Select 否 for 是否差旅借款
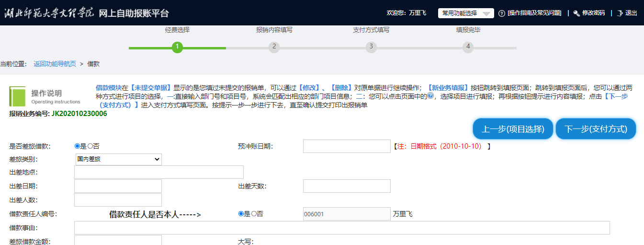Screen dimensions: 644x245 click(x=90, y=146)
